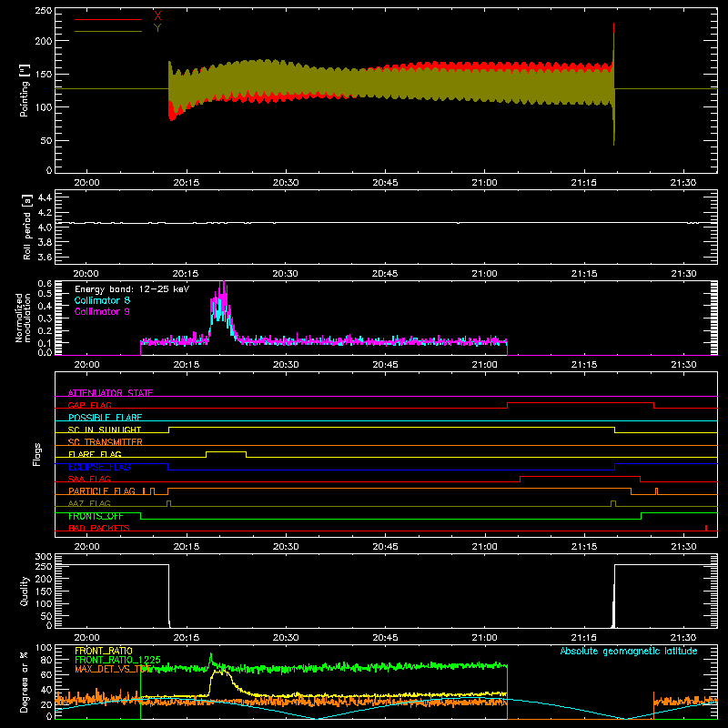Click the white roll period trace line

pos(385,223)
